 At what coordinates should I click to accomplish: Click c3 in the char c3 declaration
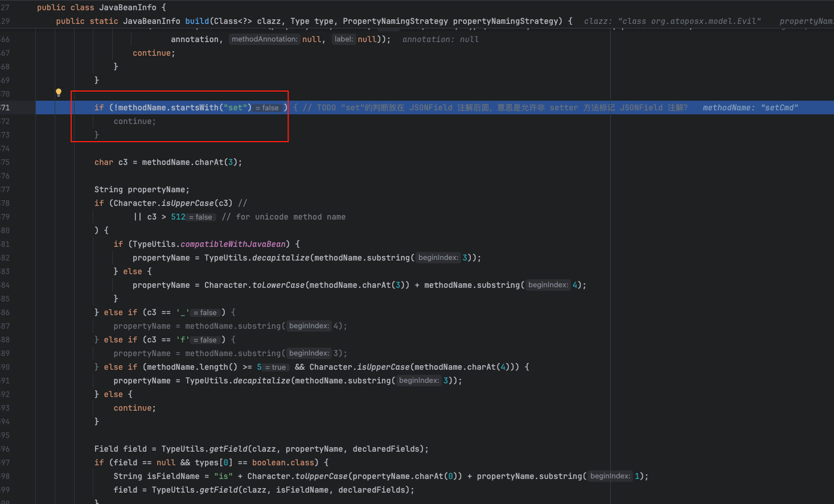coord(123,162)
